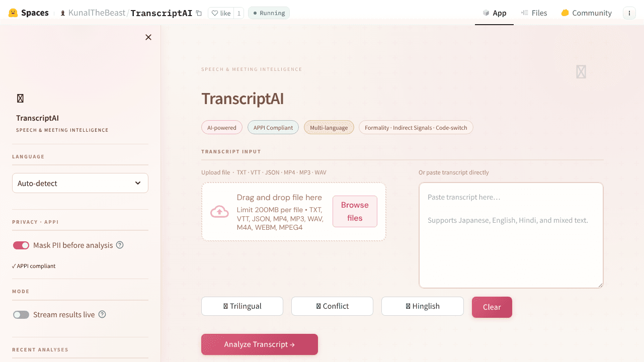Load the Trilingual sample transcript
Image resolution: width=644 pixels, height=362 pixels.
click(x=242, y=306)
